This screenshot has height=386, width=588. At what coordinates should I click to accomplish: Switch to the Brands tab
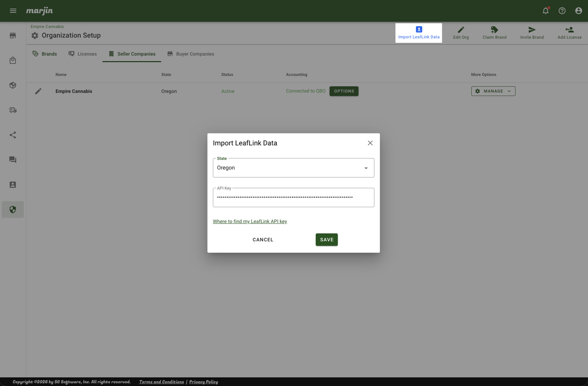pyautogui.click(x=45, y=54)
